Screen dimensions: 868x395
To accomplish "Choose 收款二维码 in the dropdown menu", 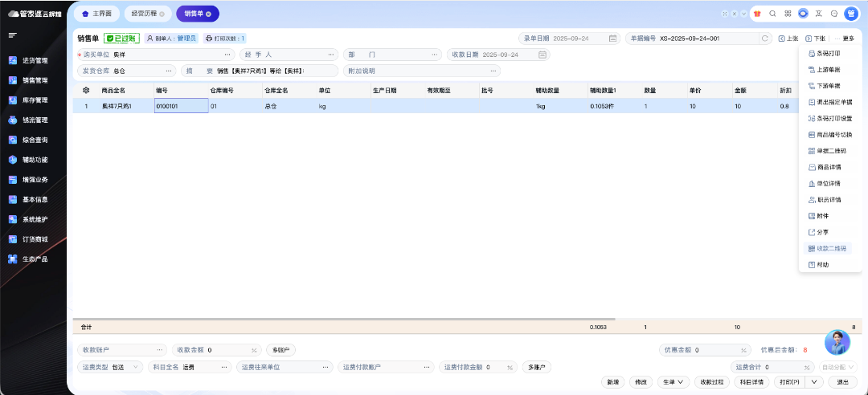I will 830,248.
